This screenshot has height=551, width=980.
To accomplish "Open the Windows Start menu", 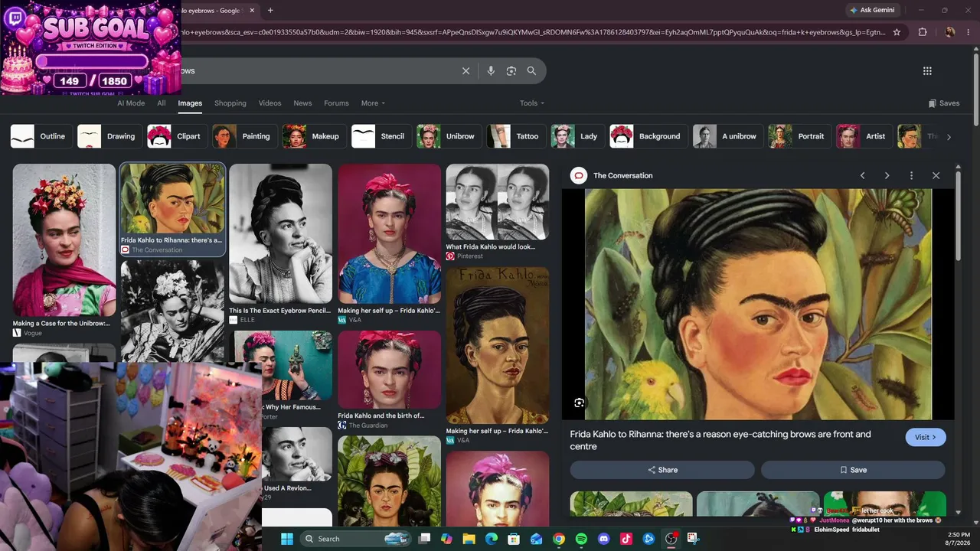I will tap(287, 539).
